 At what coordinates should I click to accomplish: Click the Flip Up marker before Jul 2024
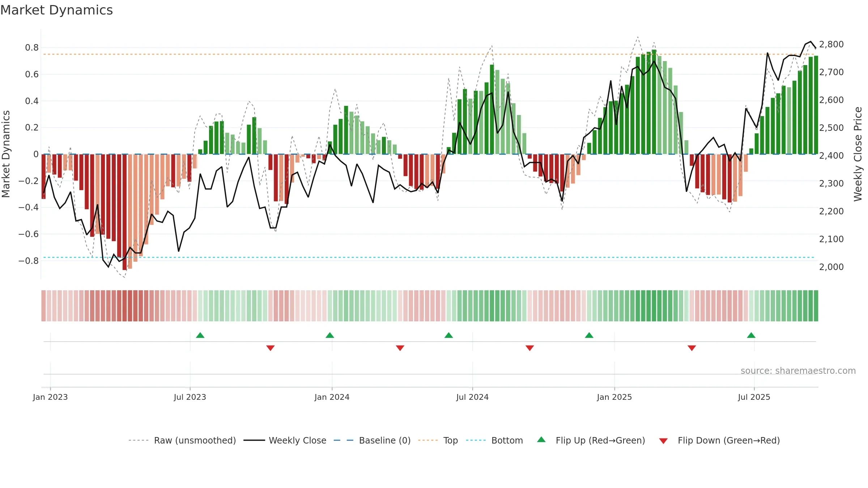(448, 335)
